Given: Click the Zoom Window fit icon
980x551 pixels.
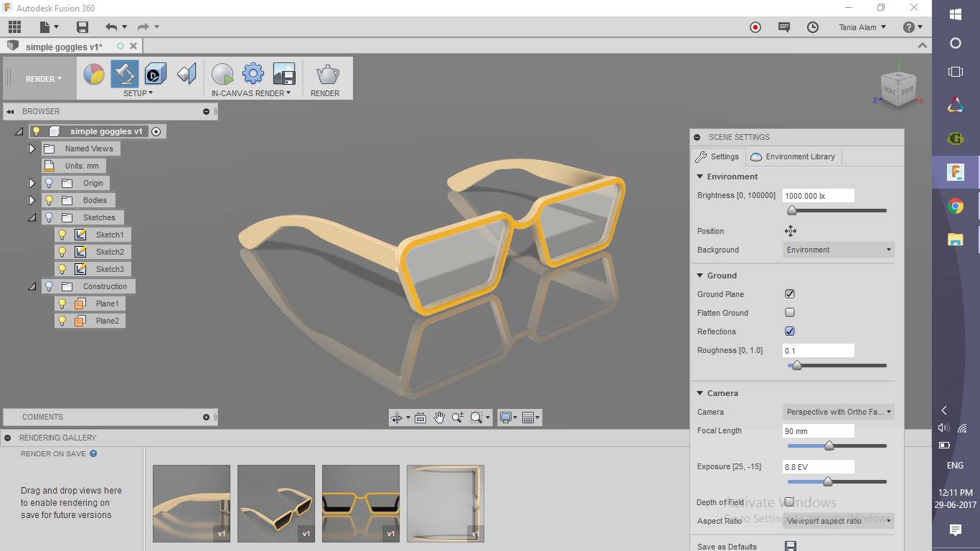Looking at the screenshot, I should [x=476, y=418].
